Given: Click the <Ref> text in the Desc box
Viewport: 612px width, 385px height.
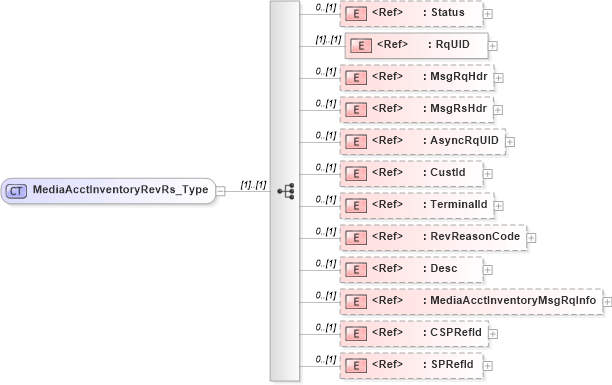Looking at the screenshot, I should coord(387,269).
